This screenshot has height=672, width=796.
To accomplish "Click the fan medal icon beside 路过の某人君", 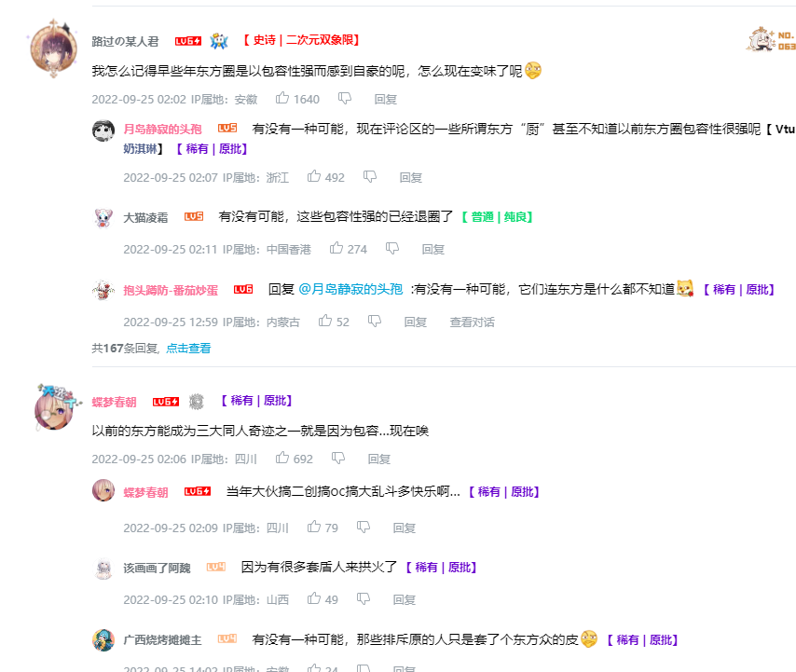I will click(219, 41).
